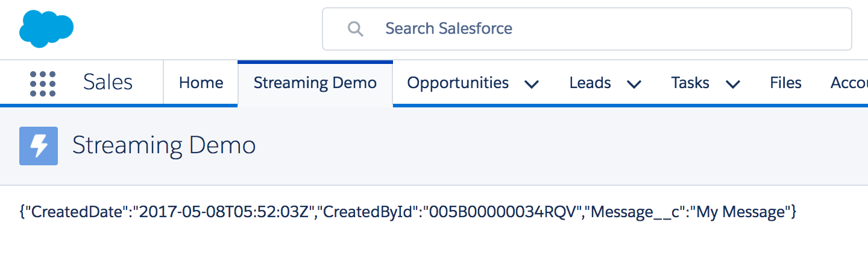This screenshot has height=257, width=868.
Task: Expand the Opportunities dropdown chevron
Action: coord(532,84)
